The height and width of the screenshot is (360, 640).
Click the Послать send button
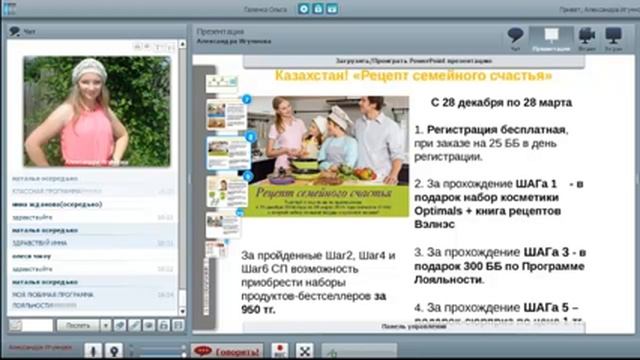pyautogui.click(x=78, y=325)
